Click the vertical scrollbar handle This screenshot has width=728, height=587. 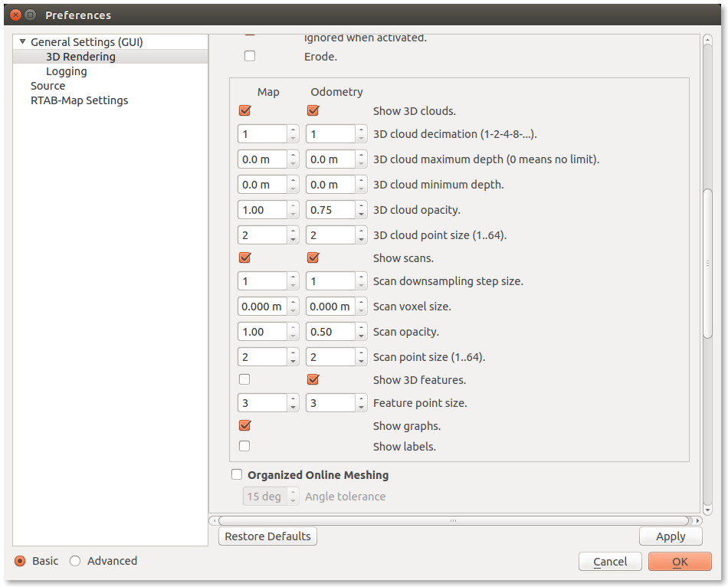click(707, 263)
